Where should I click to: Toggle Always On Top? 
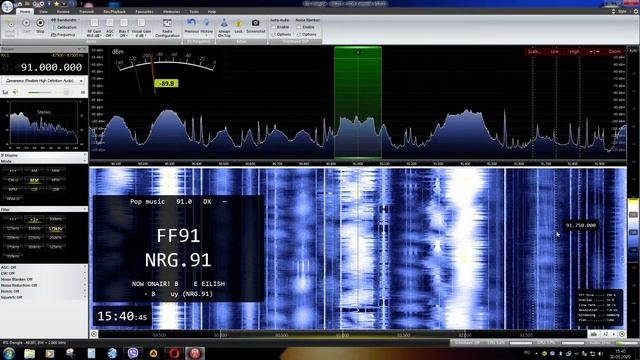coord(224,28)
